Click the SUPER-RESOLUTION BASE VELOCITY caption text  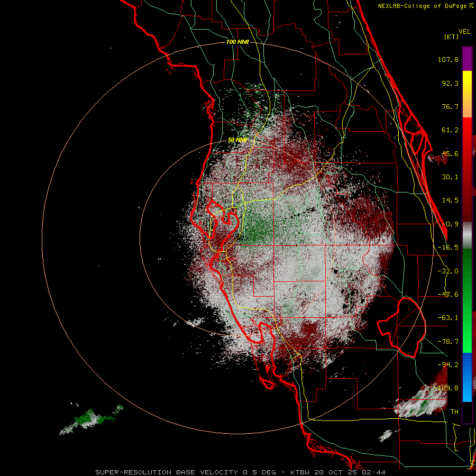coord(168,472)
